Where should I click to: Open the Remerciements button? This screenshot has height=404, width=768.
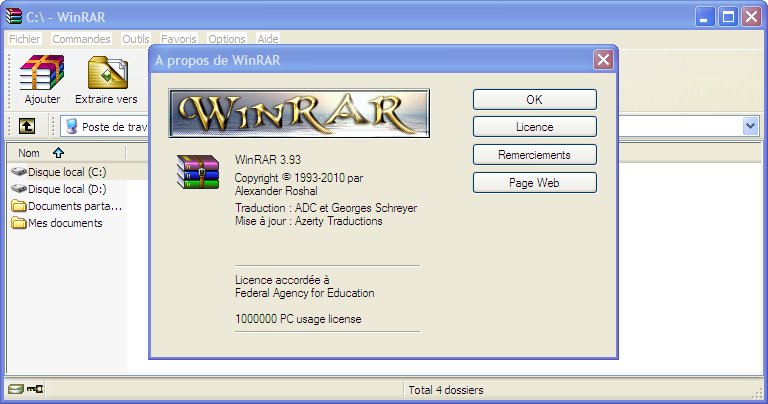pos(535,155)
